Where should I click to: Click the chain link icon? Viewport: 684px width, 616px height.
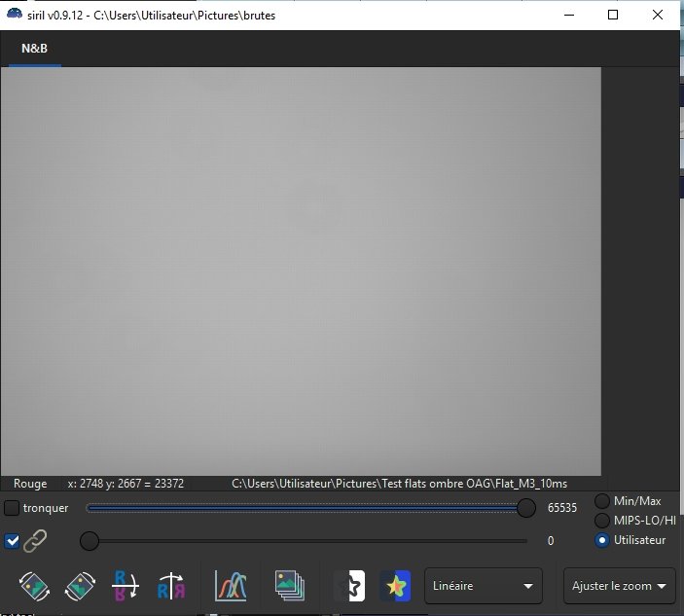click(35, 541)
